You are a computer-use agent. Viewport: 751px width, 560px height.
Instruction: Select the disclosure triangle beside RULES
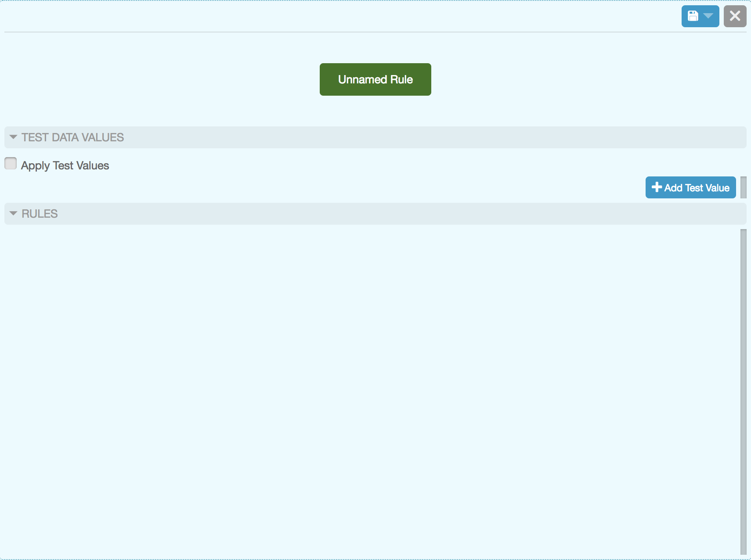click(13, 214)
